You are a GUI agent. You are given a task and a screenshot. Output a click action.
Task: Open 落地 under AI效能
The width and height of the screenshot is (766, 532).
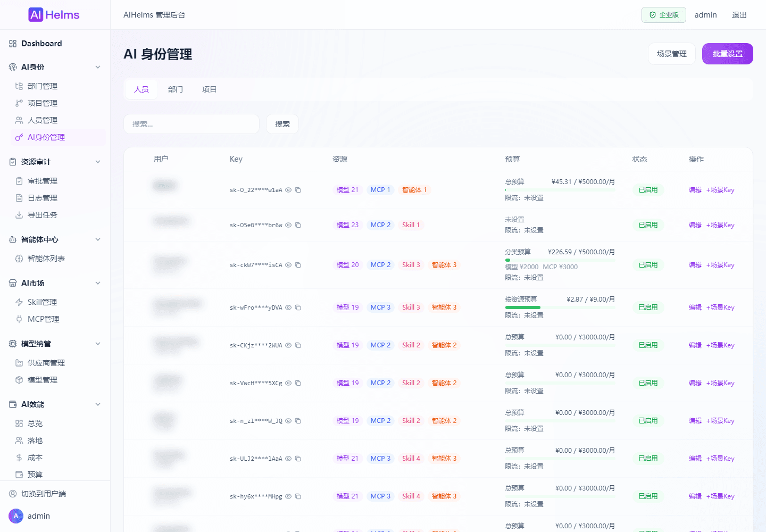click(58, 440)
